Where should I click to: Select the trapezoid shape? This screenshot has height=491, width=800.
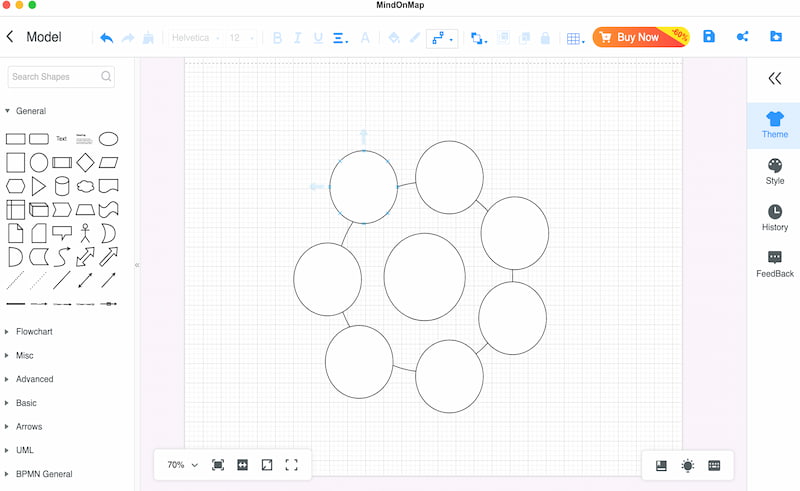tap(85, 210)
